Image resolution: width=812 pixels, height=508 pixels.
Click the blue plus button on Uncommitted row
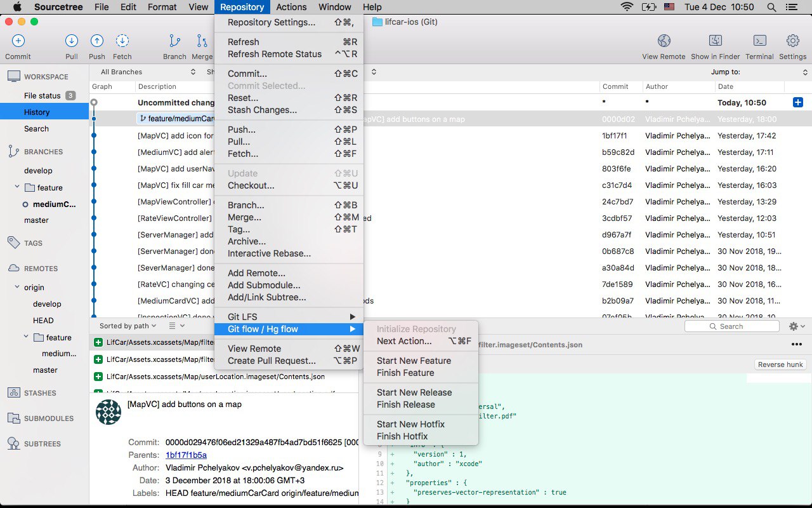click(798, 102)
